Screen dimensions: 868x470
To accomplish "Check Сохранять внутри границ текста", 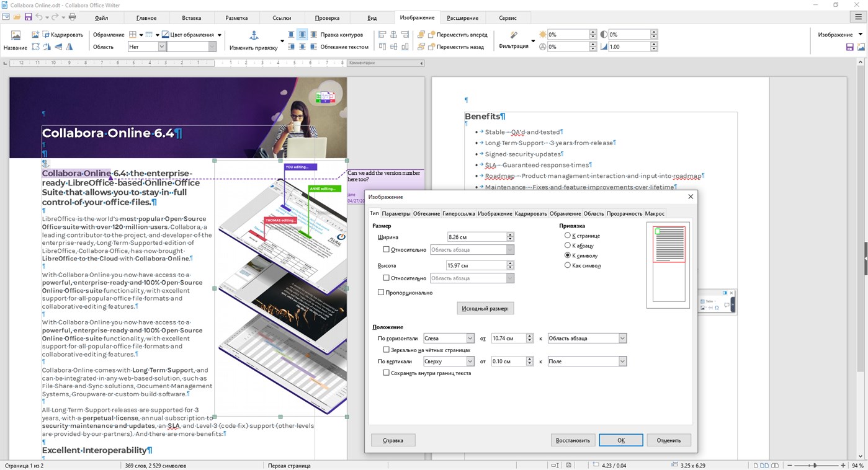I will (386, 373).
